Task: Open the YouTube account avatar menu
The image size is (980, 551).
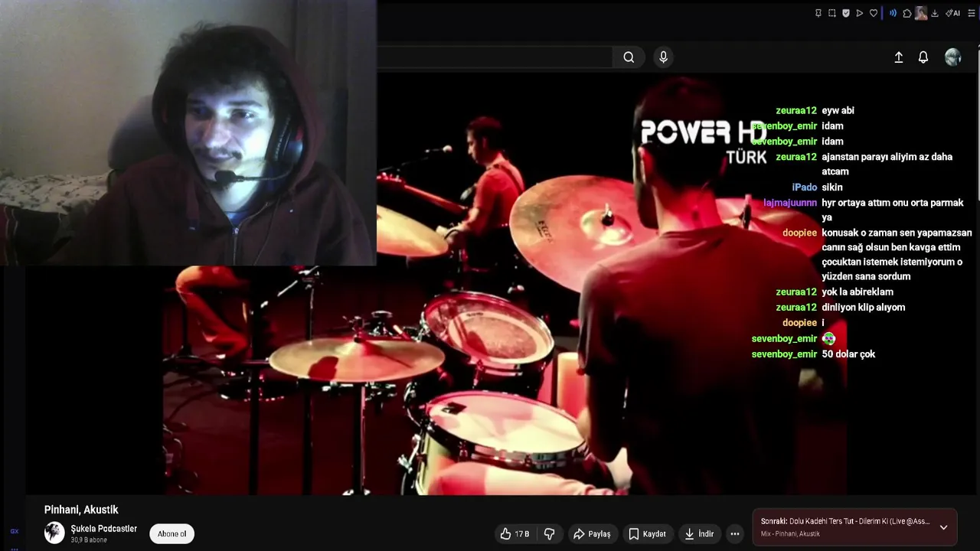Action: tap(953, 57)
